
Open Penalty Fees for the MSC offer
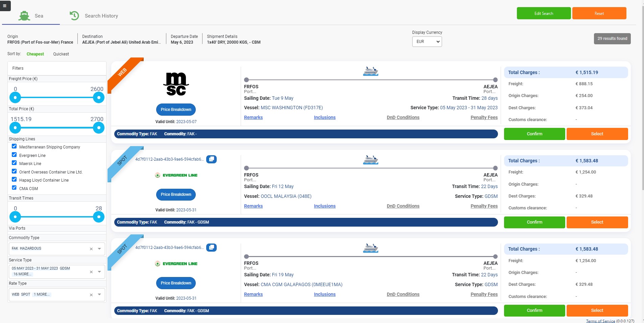[x=484, y=117]
